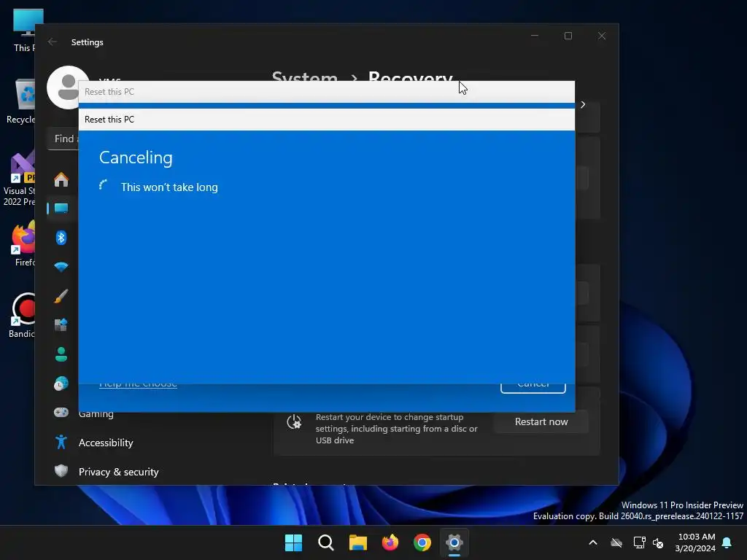Expand the chevron right of the dialog
The image size is (747, 560).
point(583,105)
